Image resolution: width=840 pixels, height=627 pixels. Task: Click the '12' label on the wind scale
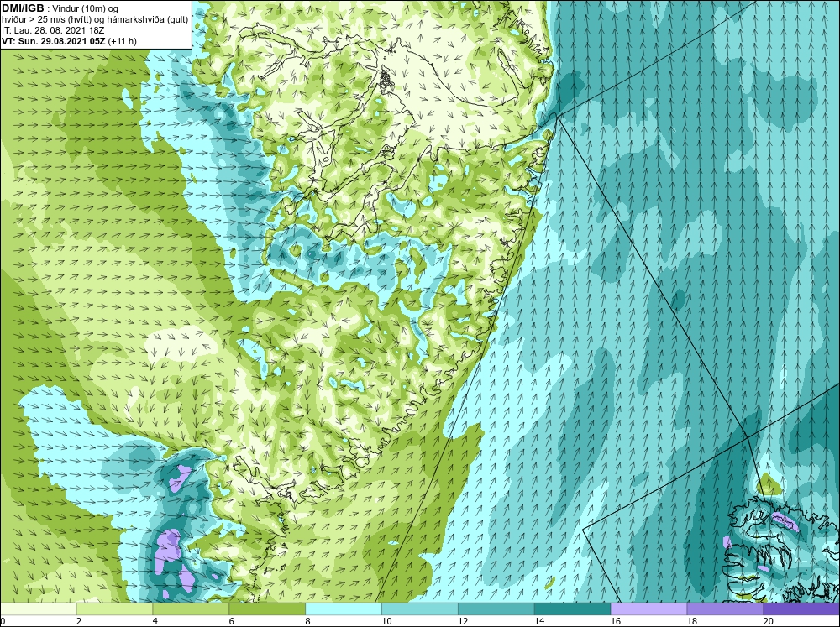[463, 621]
